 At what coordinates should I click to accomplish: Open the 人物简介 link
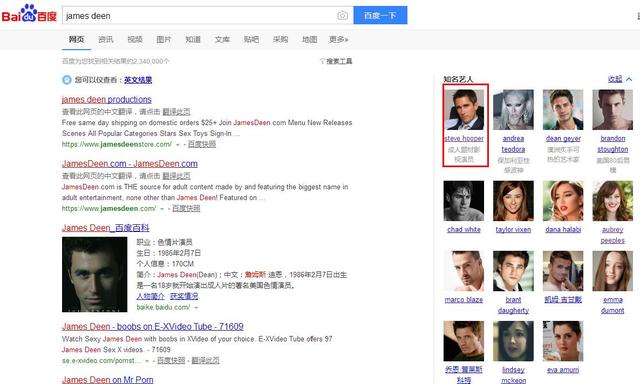[151, 296]
